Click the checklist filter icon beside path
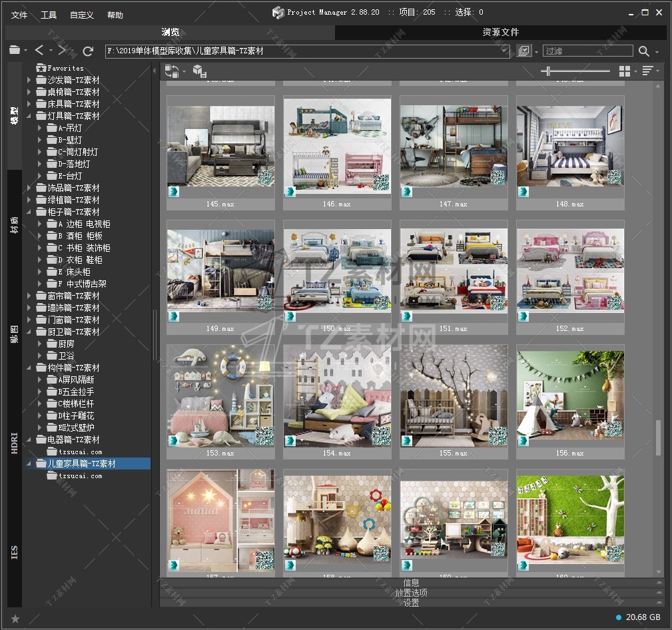The height and width of the screenshot is (630, 672). pos(524,51)
